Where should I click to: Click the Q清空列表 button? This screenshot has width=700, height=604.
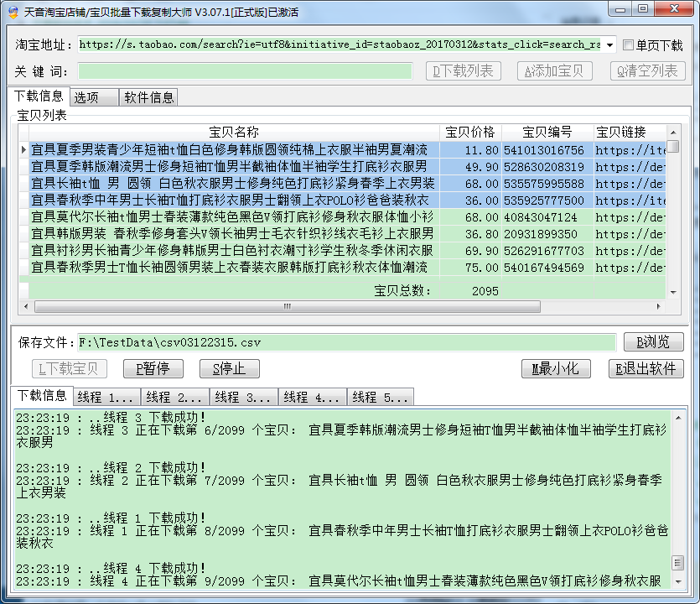[647, 71]
